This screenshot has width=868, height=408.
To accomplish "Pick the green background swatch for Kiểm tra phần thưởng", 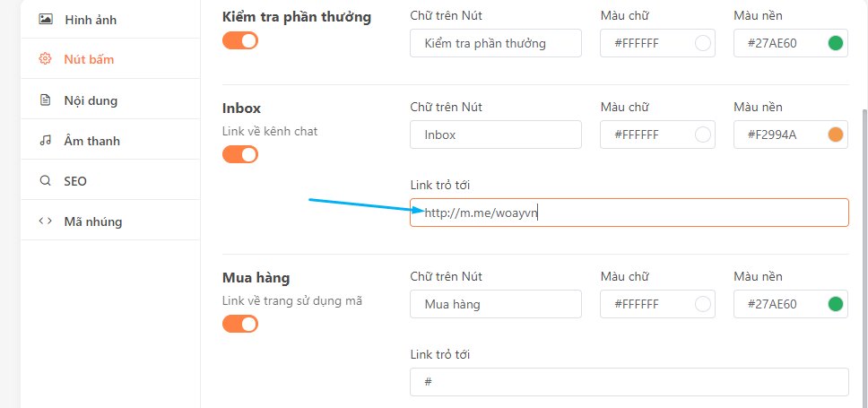I will (836, 43).
